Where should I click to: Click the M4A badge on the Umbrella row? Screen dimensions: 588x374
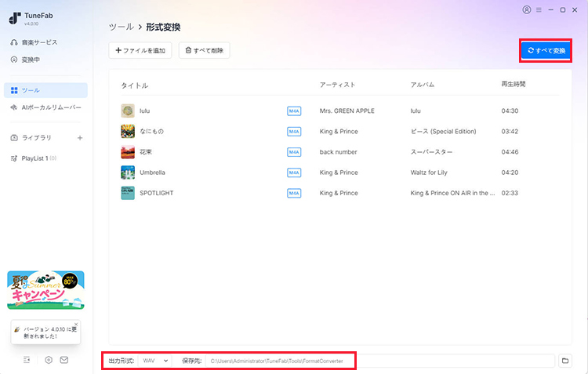click(x=294, y=172)
